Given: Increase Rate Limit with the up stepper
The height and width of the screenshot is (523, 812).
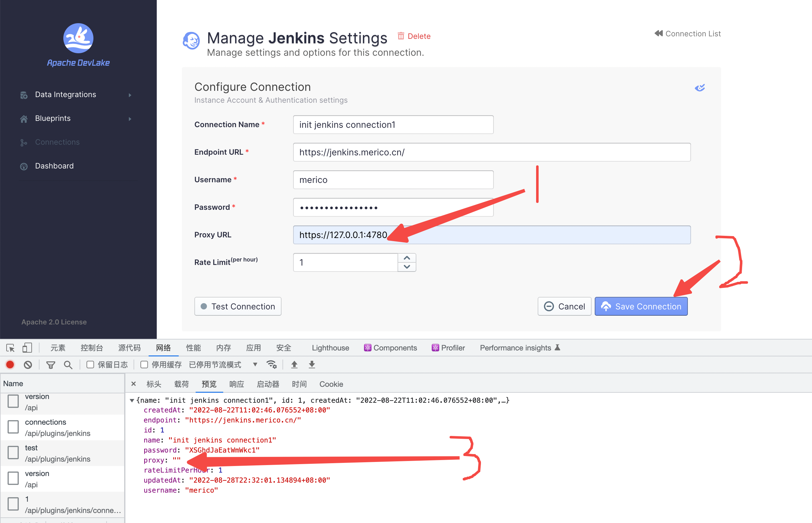Looking at the screenshot, I should [x=407, y=258].
